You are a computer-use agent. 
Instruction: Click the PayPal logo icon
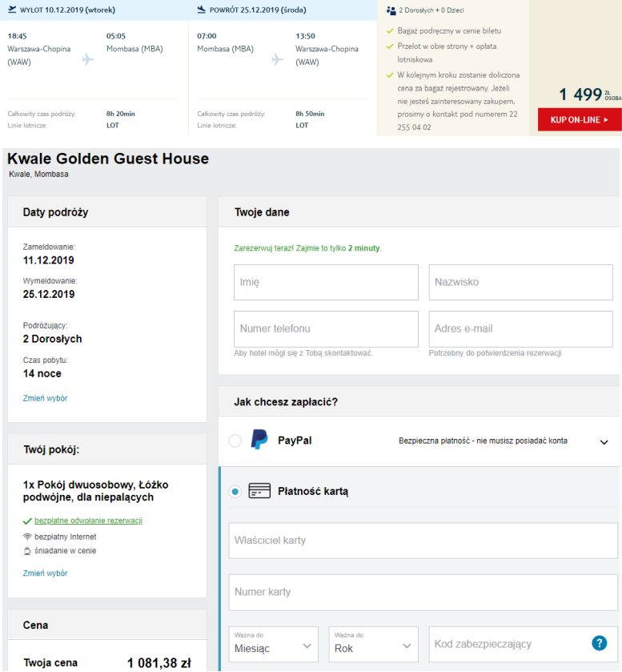259,440
